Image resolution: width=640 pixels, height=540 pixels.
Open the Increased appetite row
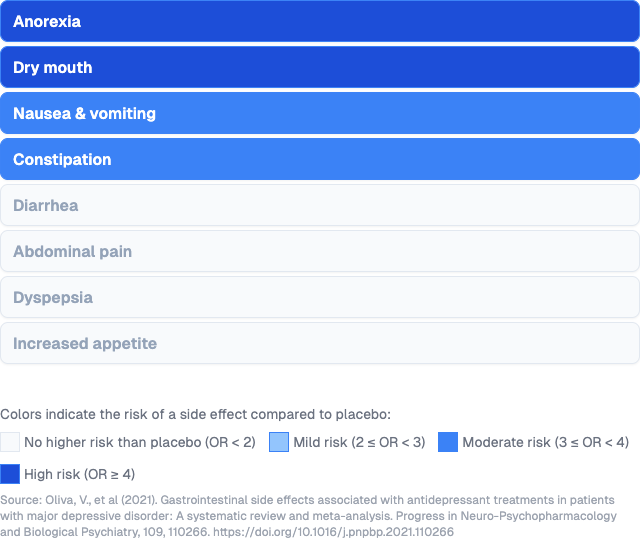320,343
